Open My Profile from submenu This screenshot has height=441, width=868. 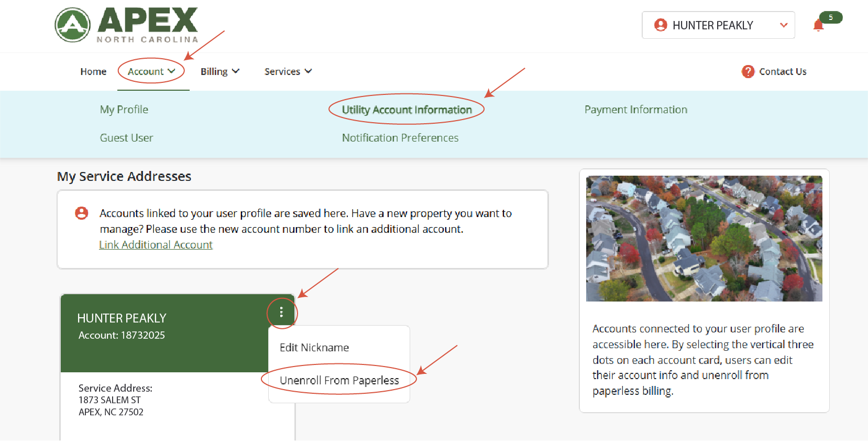tap(124, 110)
